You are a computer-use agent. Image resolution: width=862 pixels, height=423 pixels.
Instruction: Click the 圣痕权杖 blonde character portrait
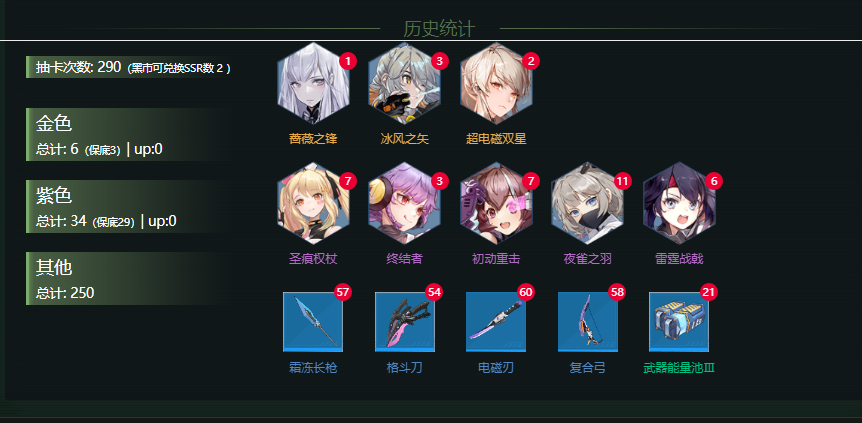pos(313,203)
